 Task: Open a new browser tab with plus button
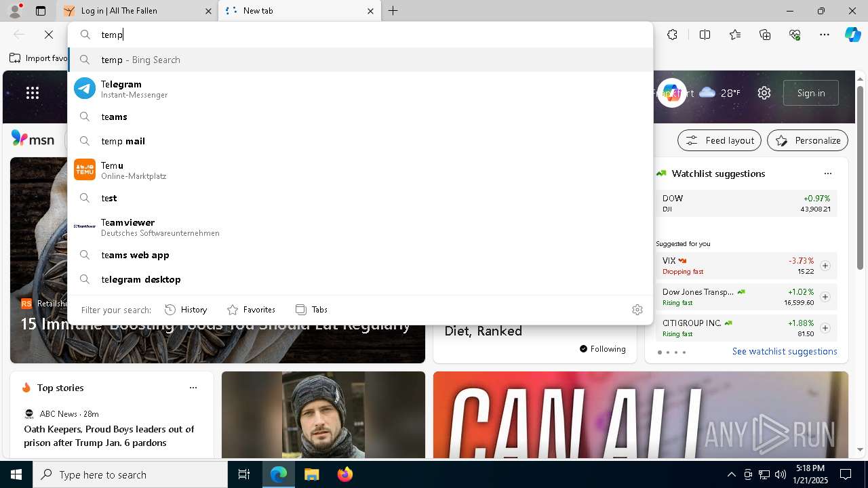click(393, 11)
